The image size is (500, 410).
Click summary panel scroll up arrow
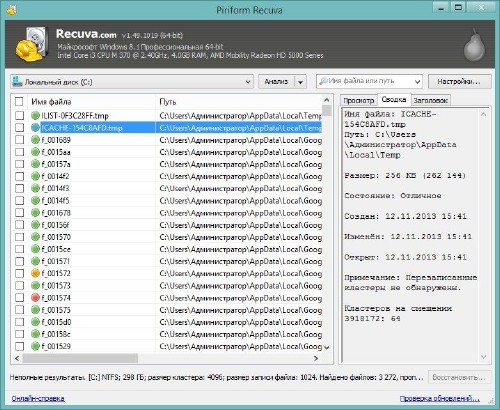(484, 114)
